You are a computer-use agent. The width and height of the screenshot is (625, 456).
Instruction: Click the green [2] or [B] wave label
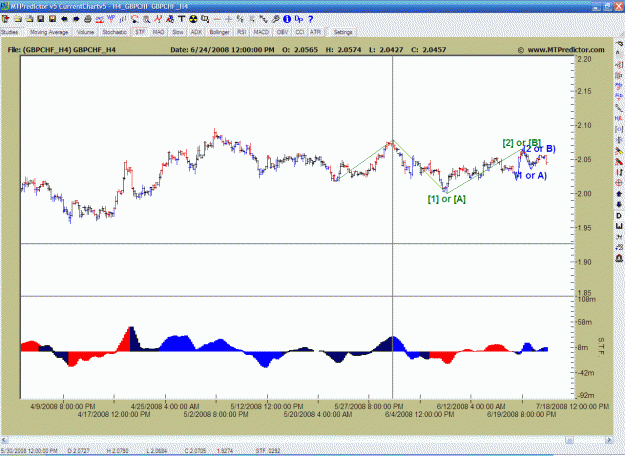click(521, 143)
